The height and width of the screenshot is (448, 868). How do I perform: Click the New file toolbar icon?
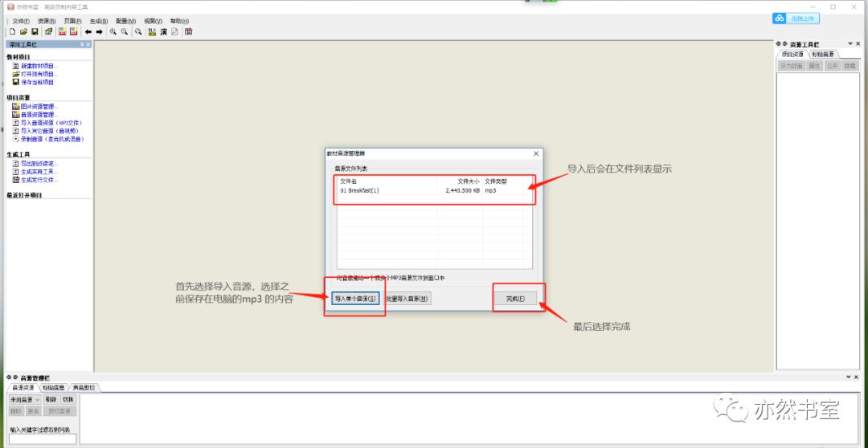[12, 31]
